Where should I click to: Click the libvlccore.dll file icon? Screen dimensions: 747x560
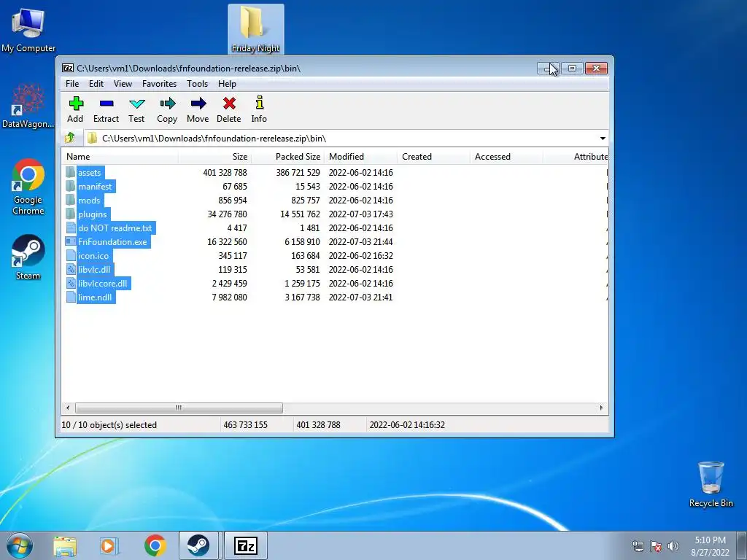(x=71, y=284)
